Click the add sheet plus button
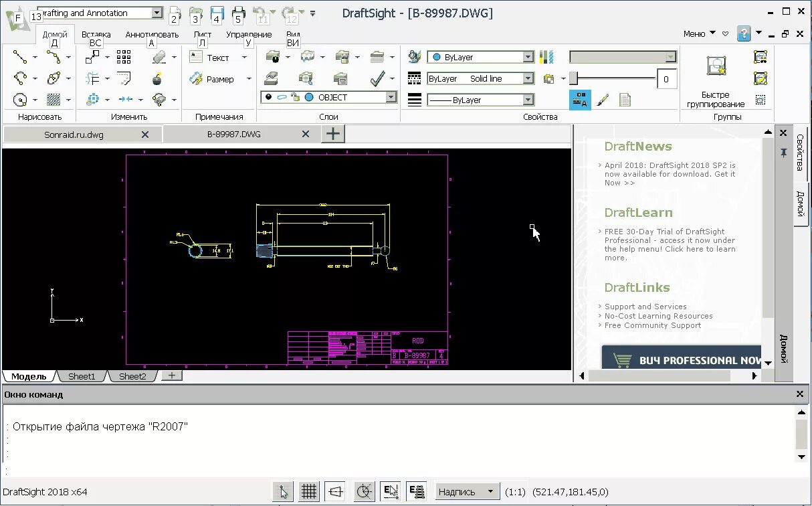The width and height of the screenshot is (812, 506). (x=172, y=375)
